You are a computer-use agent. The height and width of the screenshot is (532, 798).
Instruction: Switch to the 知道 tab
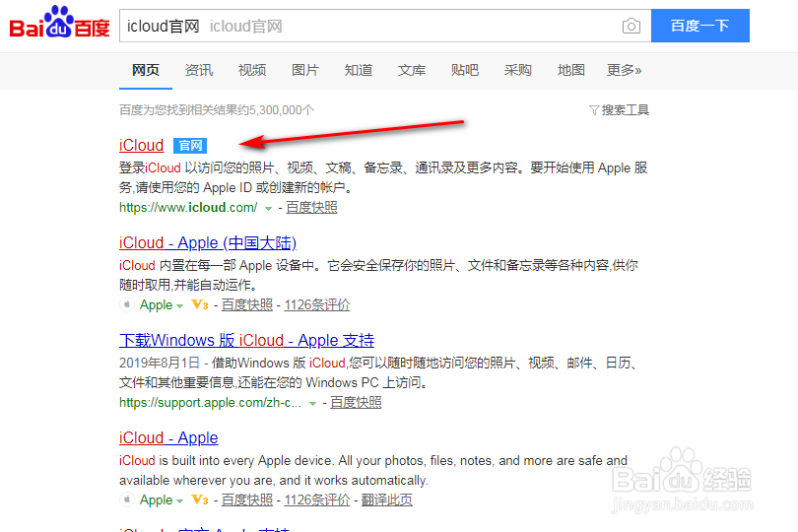[x=359, y=70]
